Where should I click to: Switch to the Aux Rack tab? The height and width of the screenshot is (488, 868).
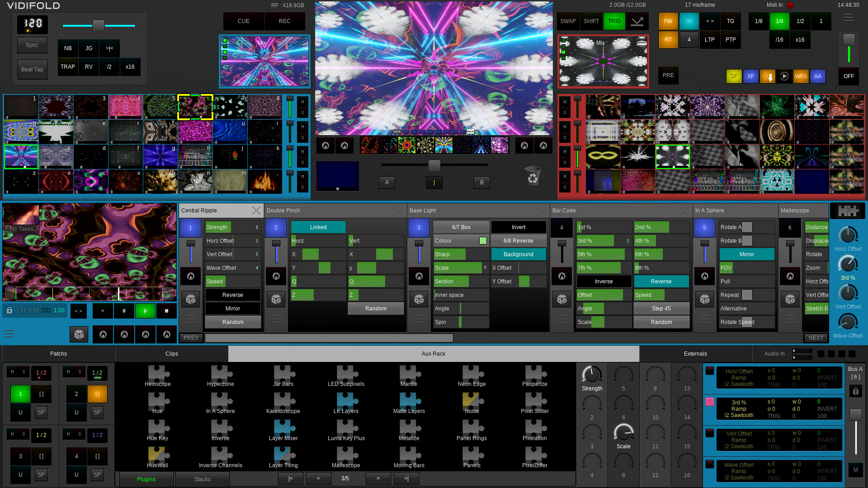(434, 354)
